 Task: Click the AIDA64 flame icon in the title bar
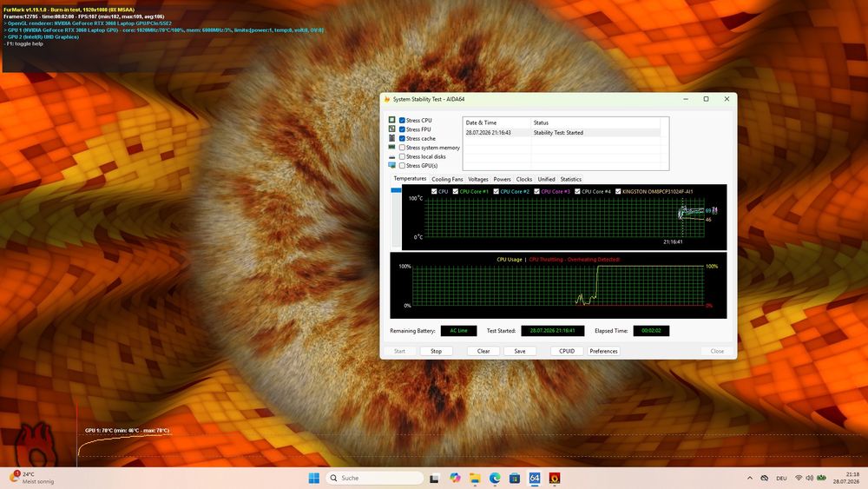[387, 99]
